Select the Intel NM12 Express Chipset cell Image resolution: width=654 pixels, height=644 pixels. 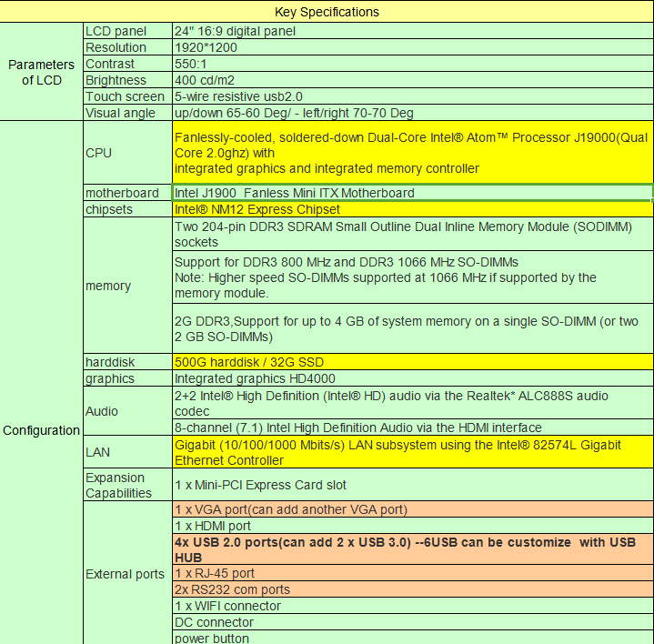(413, 209)
